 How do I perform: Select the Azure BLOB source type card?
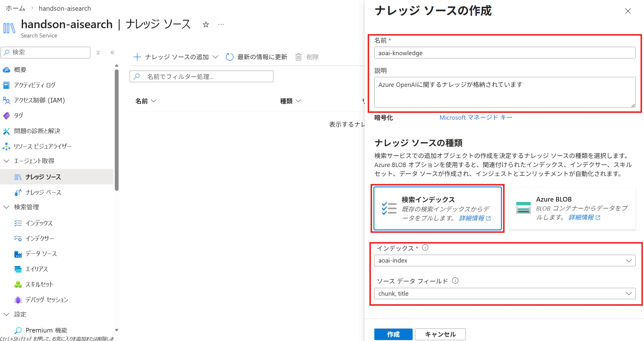[572, 208]
